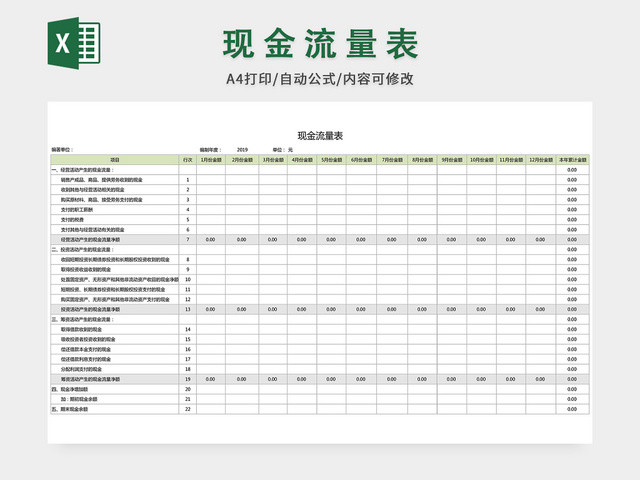Click the subtitle A4打印/自动公式/内容可修改
Screen dimensions: 640x480
[320, 79]
